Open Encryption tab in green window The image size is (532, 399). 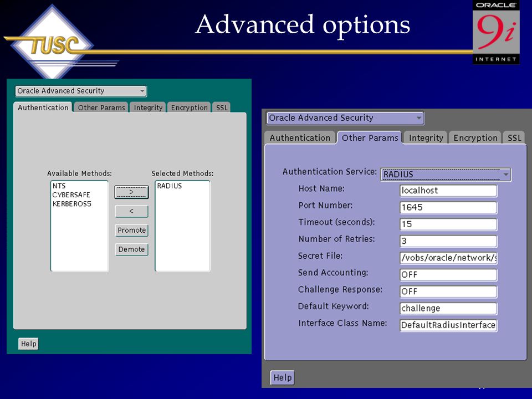tap(189, 108)
